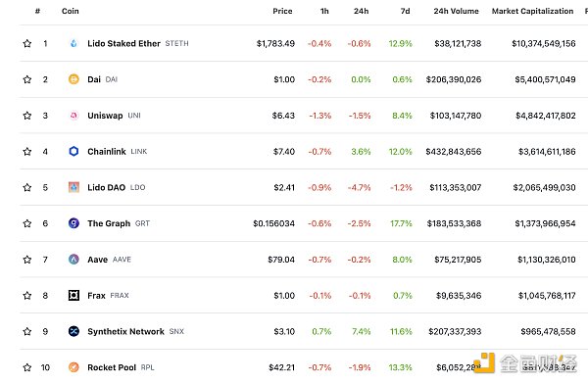The width and height of the screenshot is (588, 384).
Task: Open the Uniswap coin name link
Action: [x=105, y=116]
